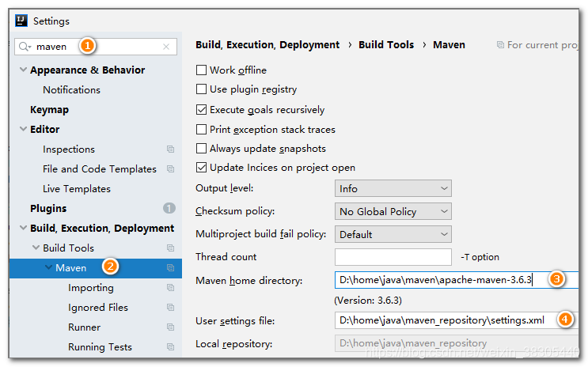588x367 pixels.
Task: Click the Maven breadcrumb
Action: pos(449,45)
